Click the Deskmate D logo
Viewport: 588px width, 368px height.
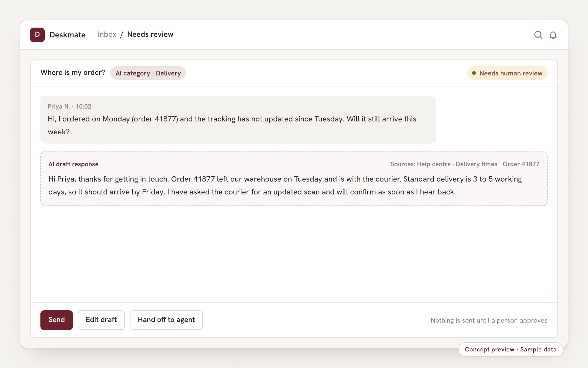tap(37, 35)
